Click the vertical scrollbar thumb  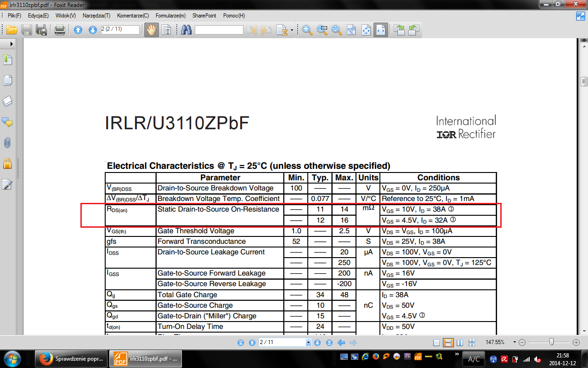(584, 82)
